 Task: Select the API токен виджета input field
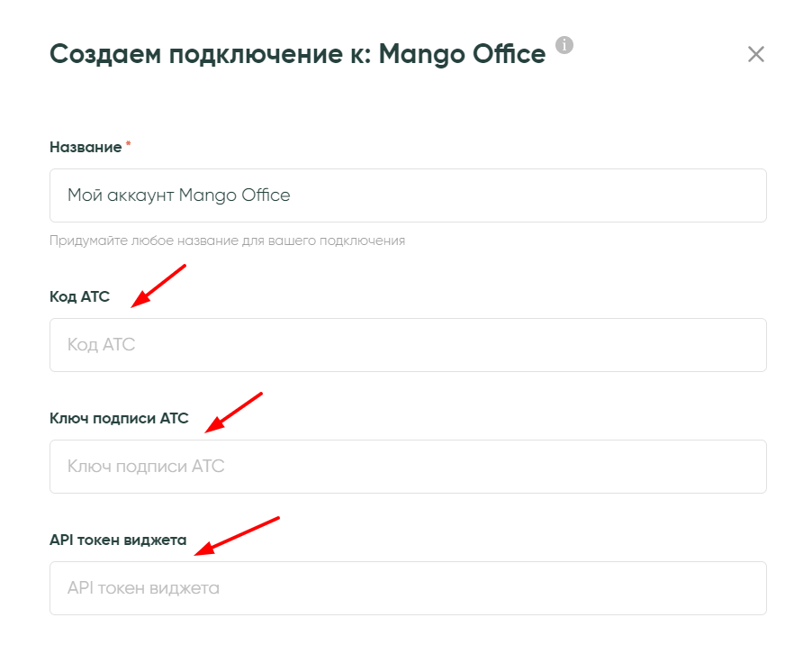[x=408, y=589]
